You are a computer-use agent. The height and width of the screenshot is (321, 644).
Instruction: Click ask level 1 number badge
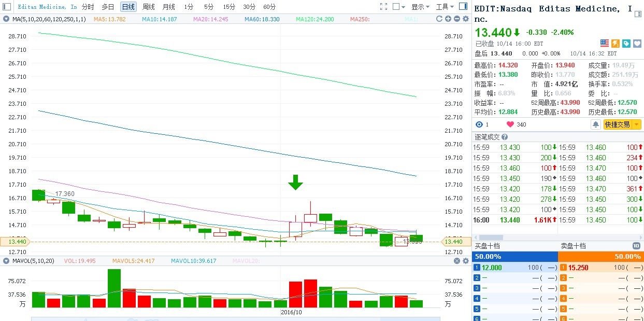564,268
